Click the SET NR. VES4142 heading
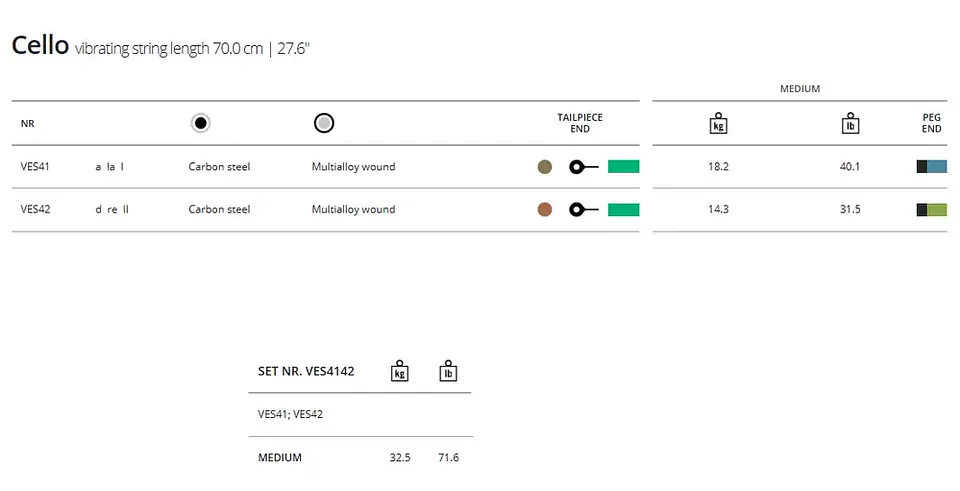 point(306,371)
